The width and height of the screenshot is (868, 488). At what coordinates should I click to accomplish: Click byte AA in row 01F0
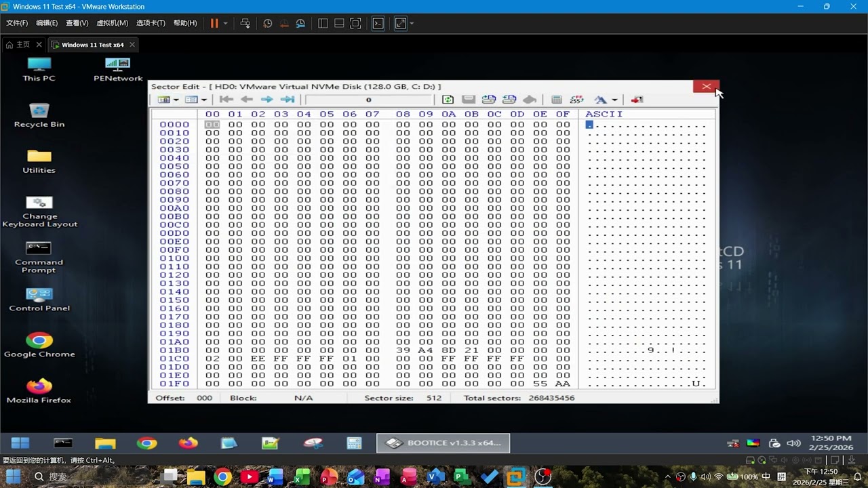[x=563, y=384]
